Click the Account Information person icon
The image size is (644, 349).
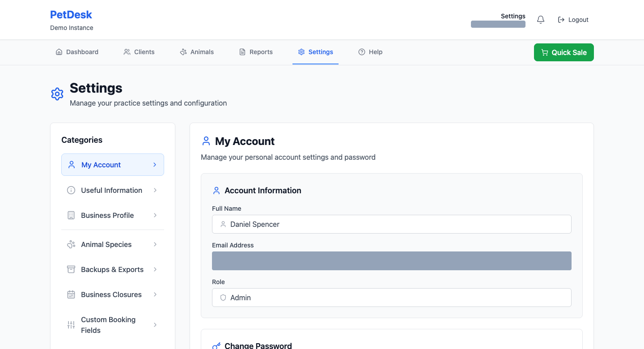coord(216,191)
